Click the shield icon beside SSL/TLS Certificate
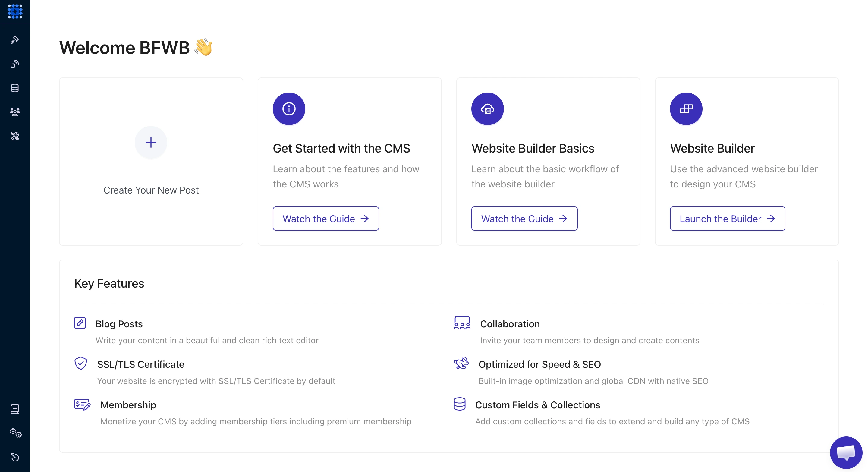This screenshot has width=868, height=472. (80, 364)
